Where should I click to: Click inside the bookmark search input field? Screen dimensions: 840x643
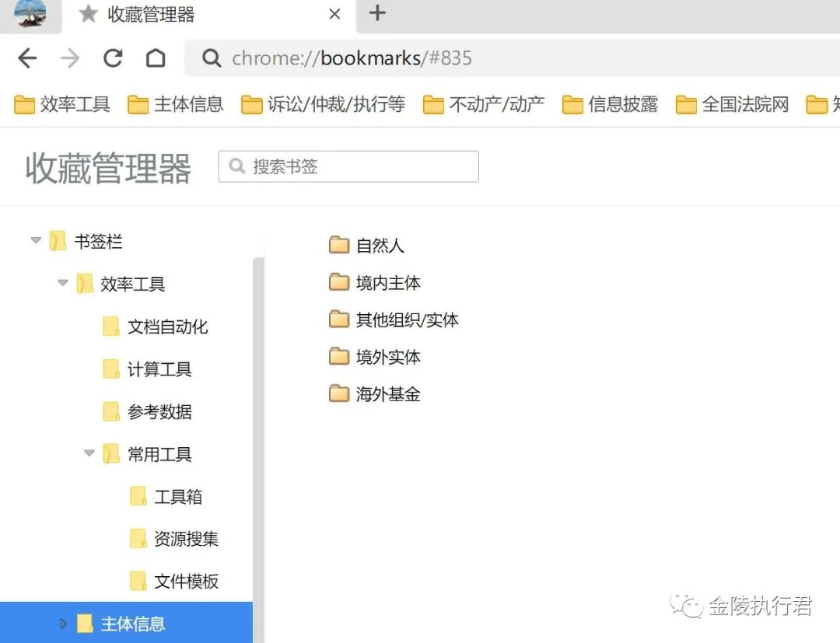(350, 166)
